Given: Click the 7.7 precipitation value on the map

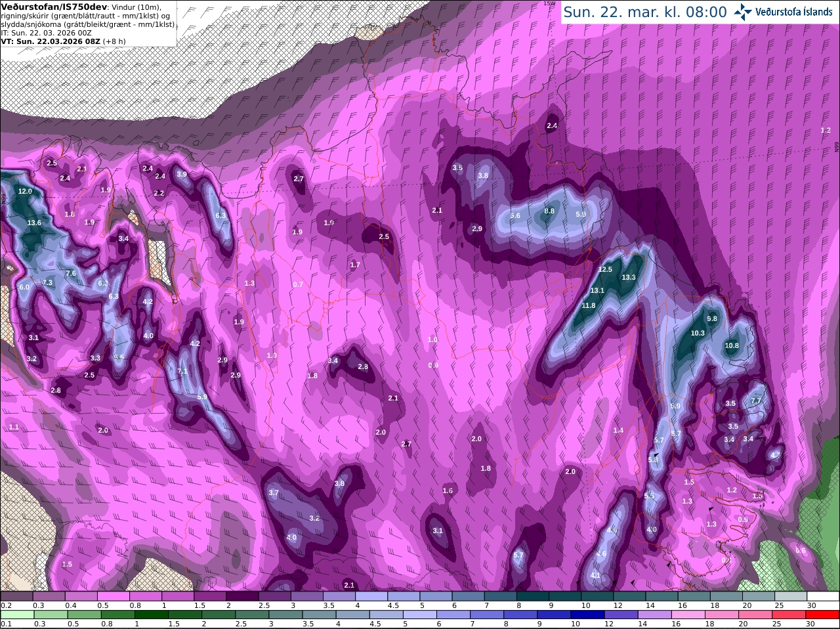Looking at the screenshot, I should click(x=756, y=401).
